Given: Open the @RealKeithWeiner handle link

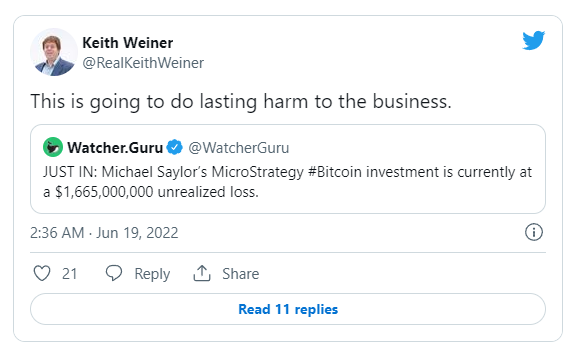Looking at the screenshot, I should pos(143,63).
